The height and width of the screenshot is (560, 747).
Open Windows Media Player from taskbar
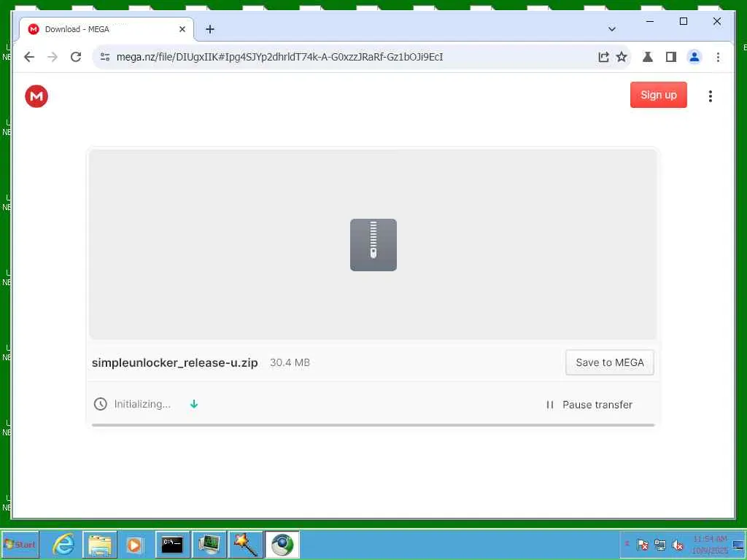134,544
